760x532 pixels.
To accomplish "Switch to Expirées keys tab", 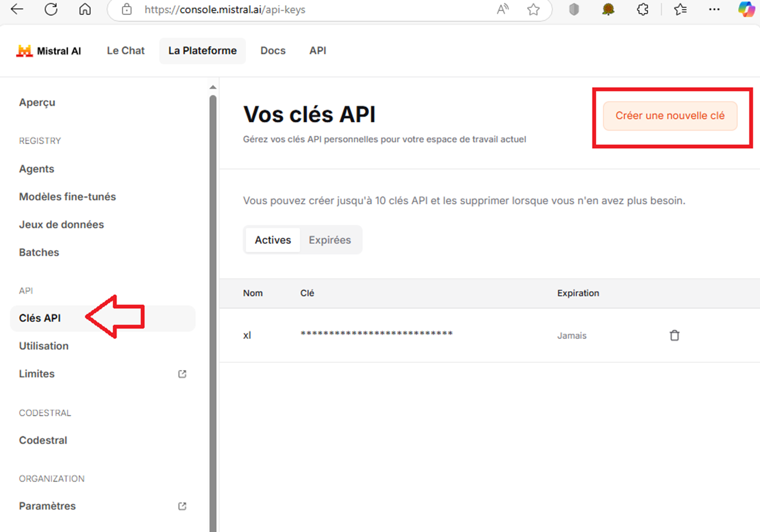I will [330, 240].
